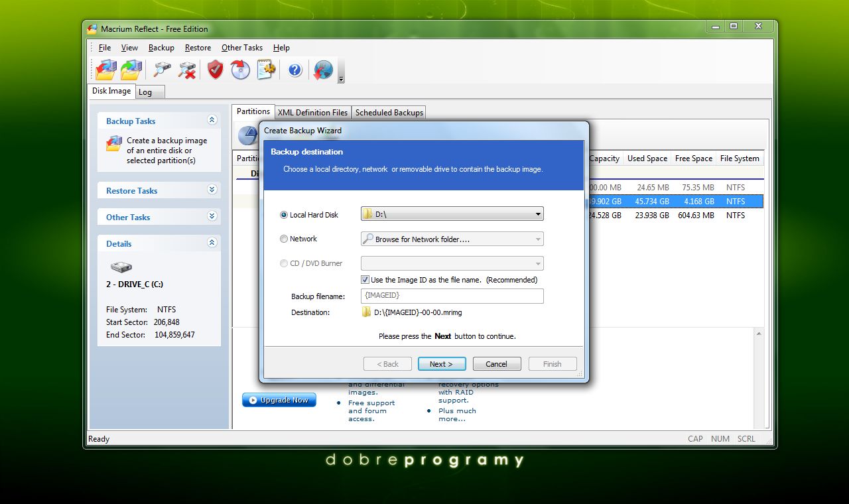Click the Backup Tasks panel backup image icon
Screen dimensions: 849x504
point(114,143)
